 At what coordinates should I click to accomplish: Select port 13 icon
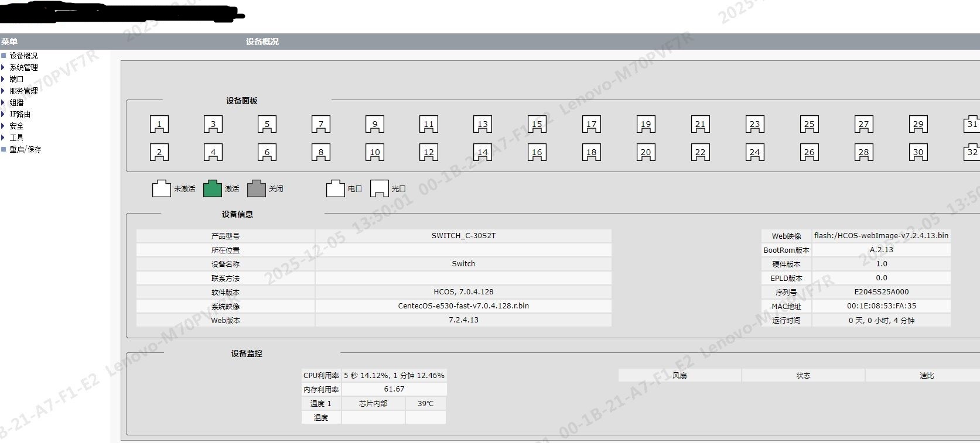point(483,124)
